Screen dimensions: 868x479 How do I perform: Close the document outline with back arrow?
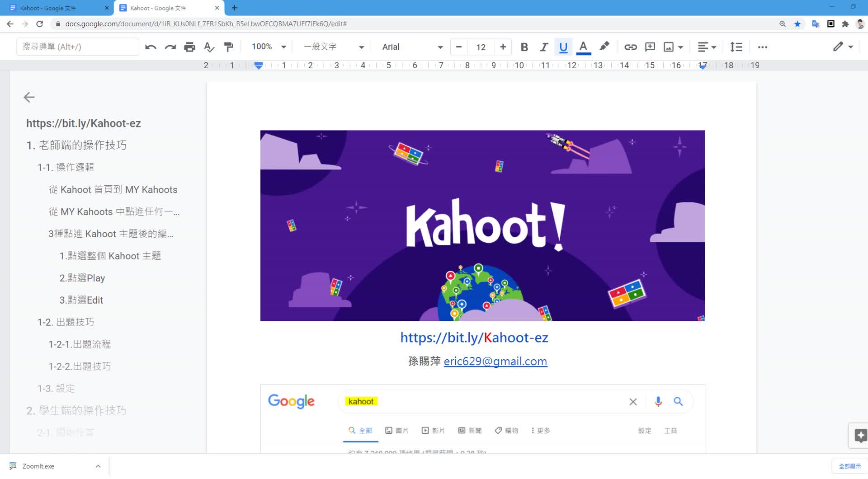[x=29, y=97]
